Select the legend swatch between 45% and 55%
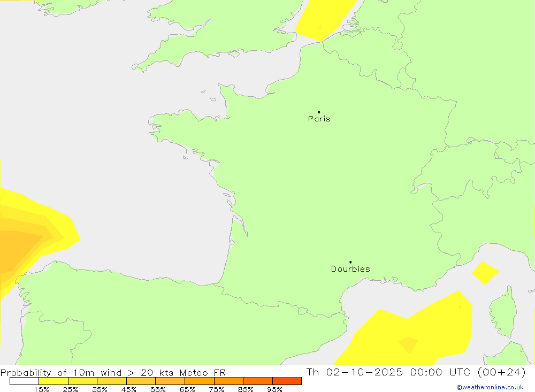 click(x=141, y=381)
